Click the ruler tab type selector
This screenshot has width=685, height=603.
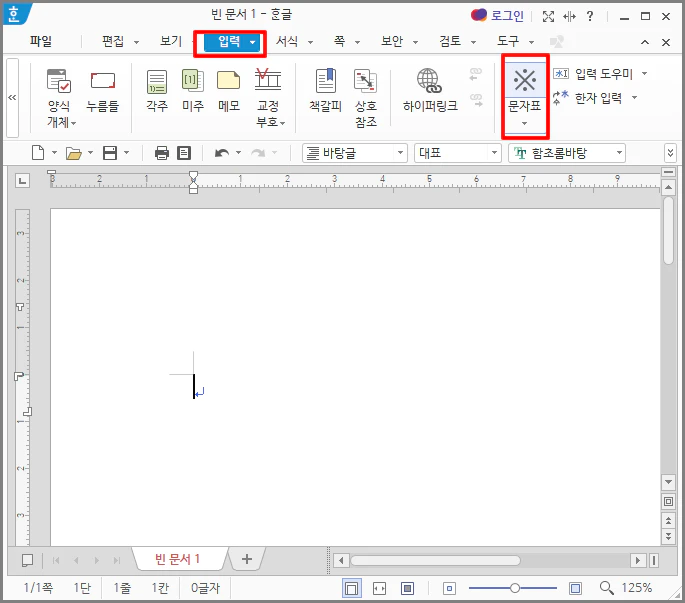(22, 180)
